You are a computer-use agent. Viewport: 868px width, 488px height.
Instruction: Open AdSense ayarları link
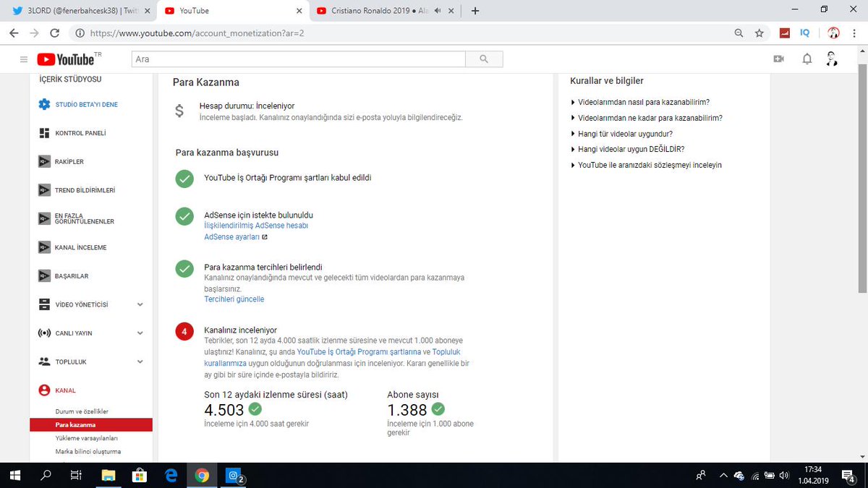[x=231, y=236]
